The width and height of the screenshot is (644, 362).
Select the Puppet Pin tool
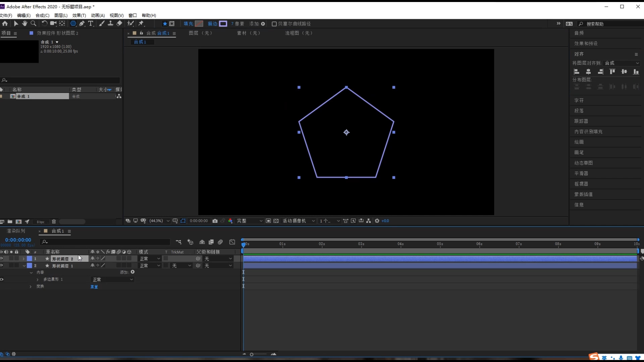[141, 23]
